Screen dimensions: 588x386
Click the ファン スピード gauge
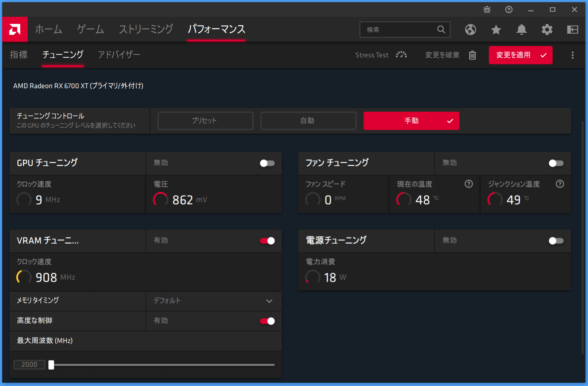coord(313,200)
